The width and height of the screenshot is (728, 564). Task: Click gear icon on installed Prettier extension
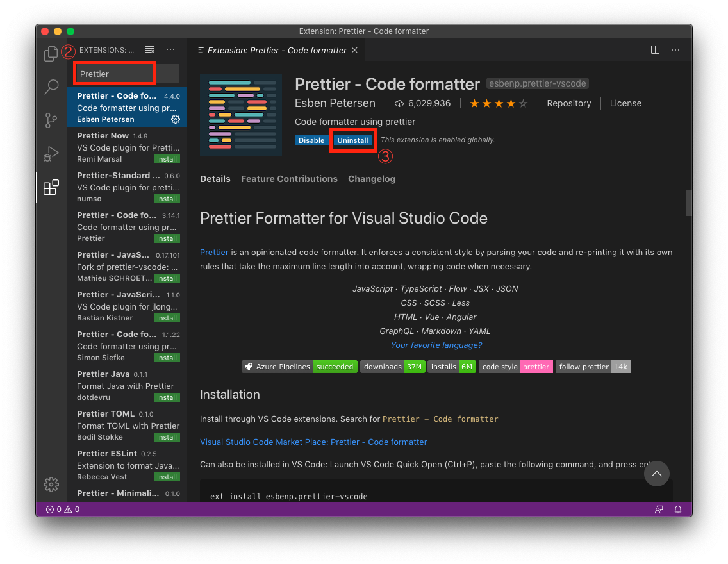(x=176, y=119)
